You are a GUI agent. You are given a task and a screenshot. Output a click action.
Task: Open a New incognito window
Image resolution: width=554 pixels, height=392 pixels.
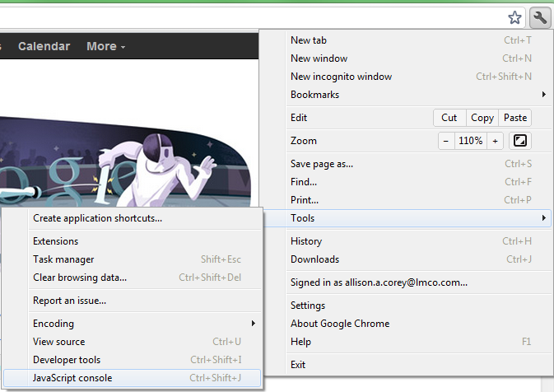(418, 77)
